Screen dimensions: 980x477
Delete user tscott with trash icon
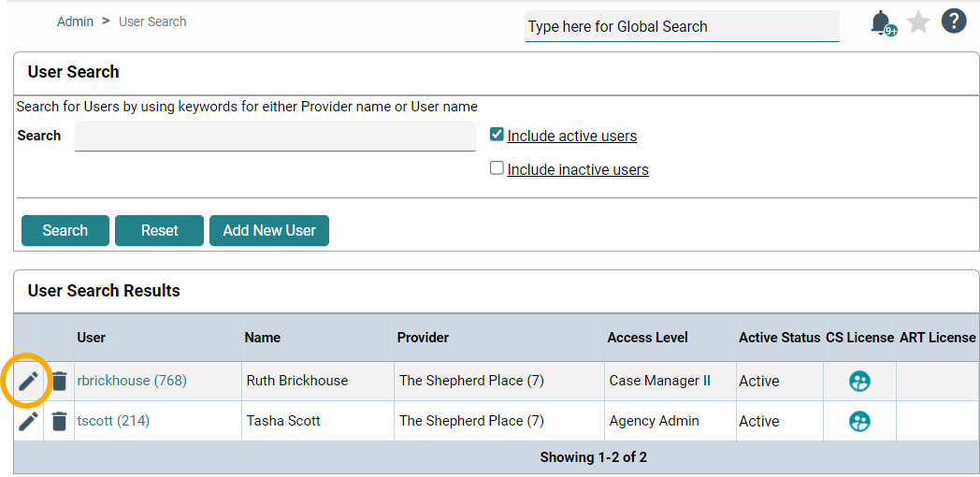tap(60, 422)
